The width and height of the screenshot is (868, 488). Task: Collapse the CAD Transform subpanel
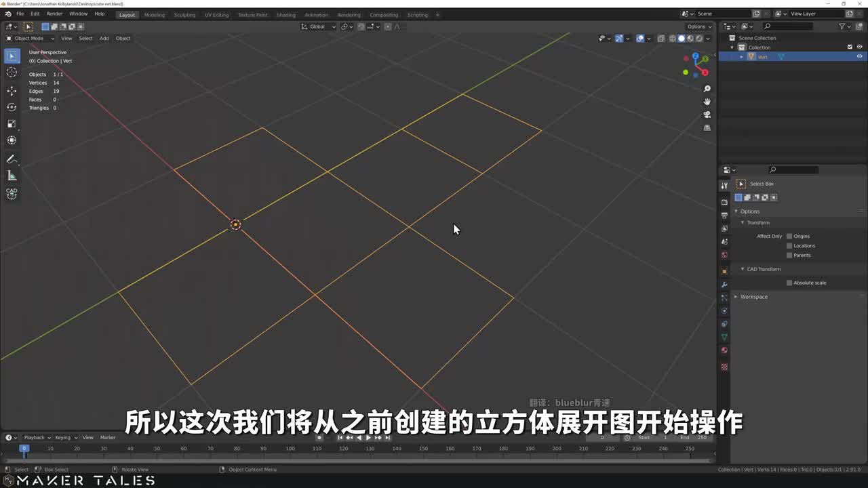tap(743, 269)
